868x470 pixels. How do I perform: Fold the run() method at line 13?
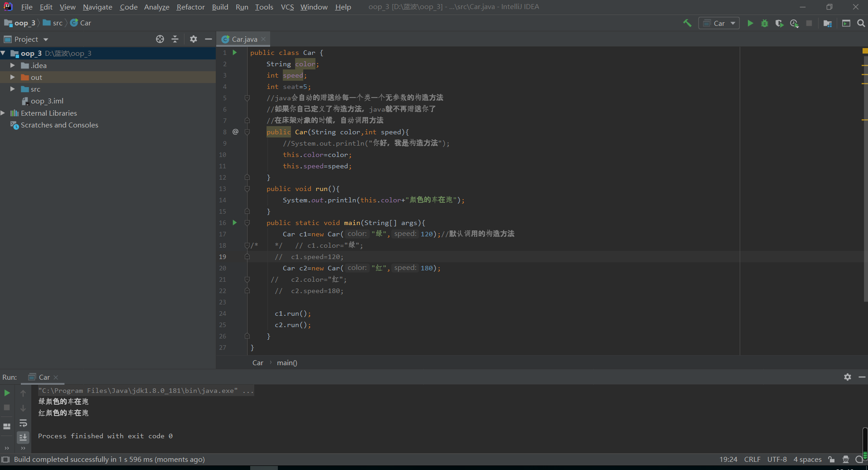pyautogui.click(x=247, y=189)
